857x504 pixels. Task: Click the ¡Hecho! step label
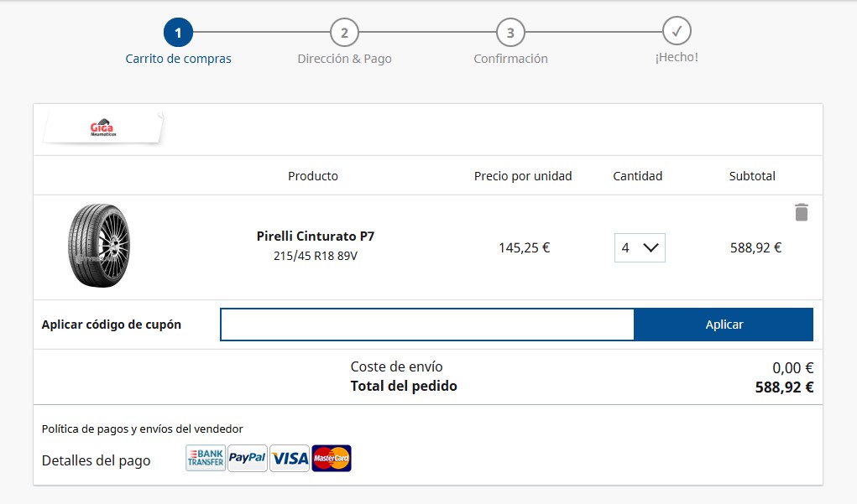point(677,59)
